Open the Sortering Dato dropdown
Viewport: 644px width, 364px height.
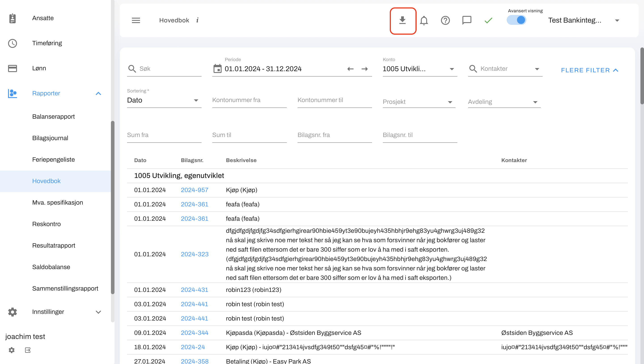(164, 100)
